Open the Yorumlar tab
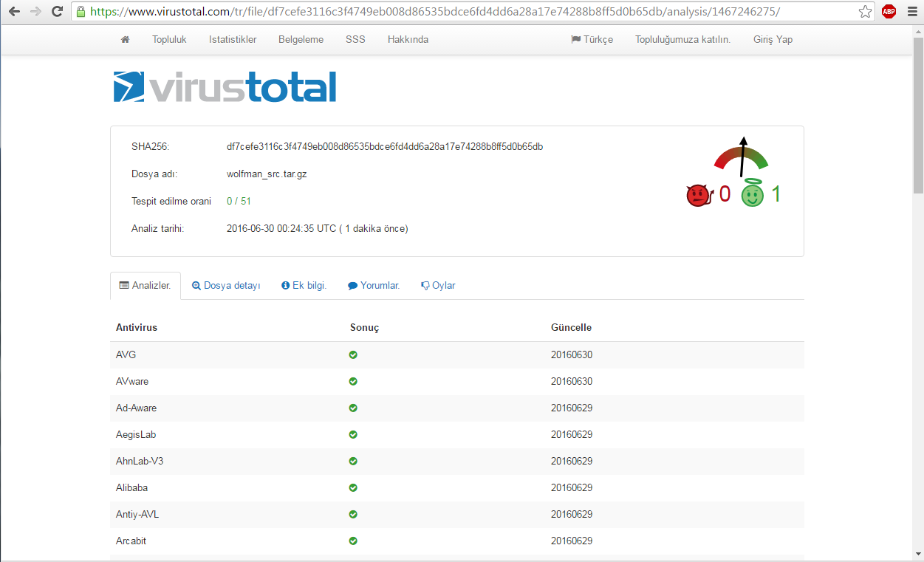 pyautogui.click(x=374, y=286)
